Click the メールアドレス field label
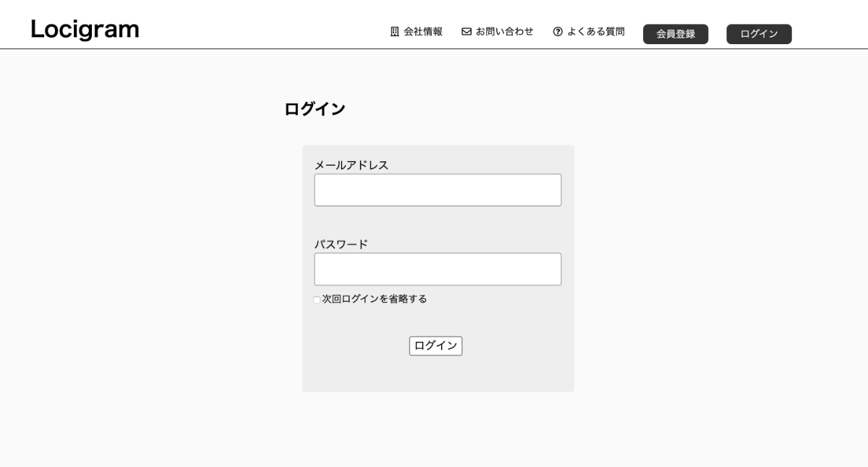This screenshot has width=868, height=467. click(352, 165)
